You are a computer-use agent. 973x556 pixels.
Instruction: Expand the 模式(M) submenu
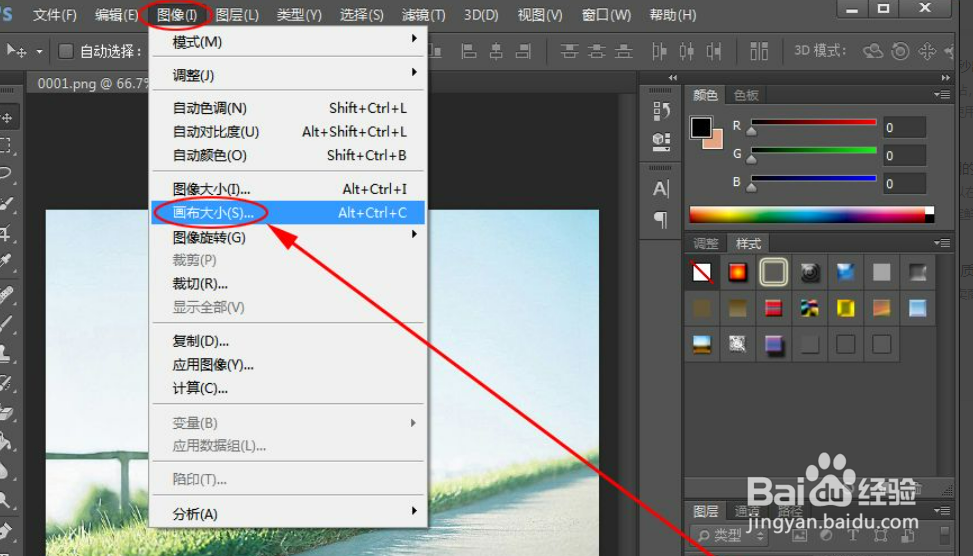pyautogui.click(x=288, y=42)
